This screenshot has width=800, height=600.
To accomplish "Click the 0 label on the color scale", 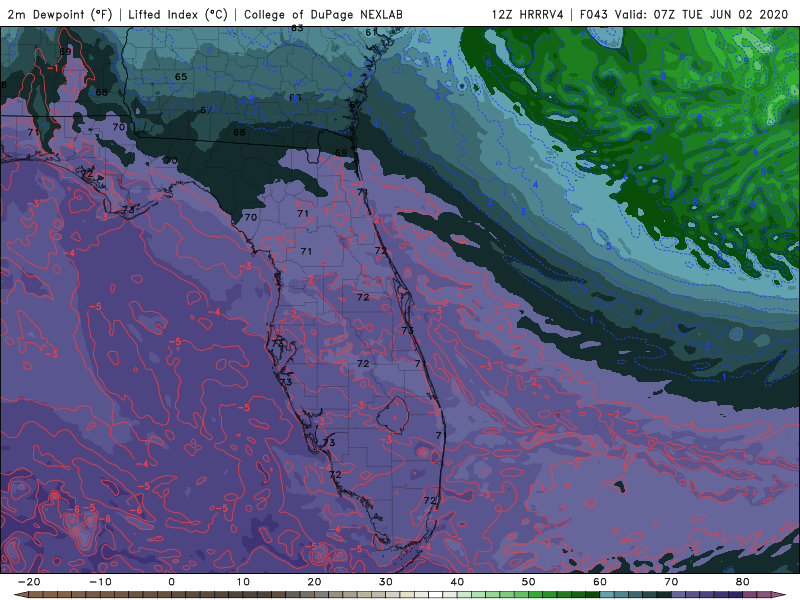I will [171, 582].
